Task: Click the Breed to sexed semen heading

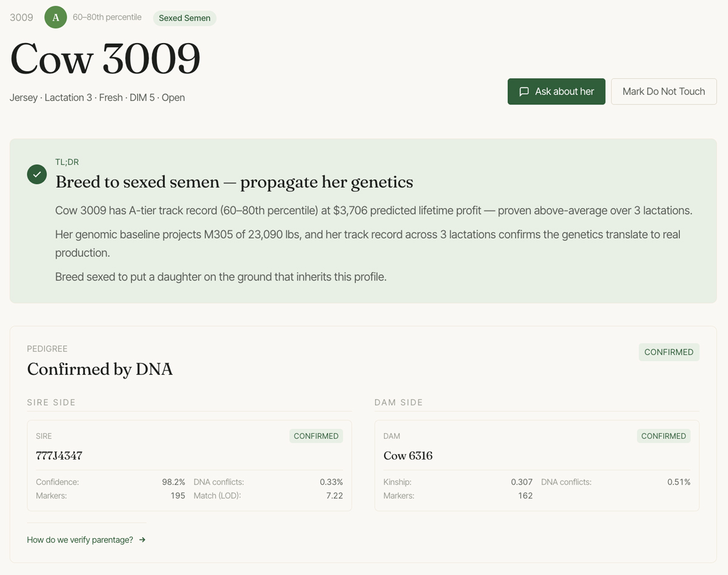Action: [x=234, y=182]
